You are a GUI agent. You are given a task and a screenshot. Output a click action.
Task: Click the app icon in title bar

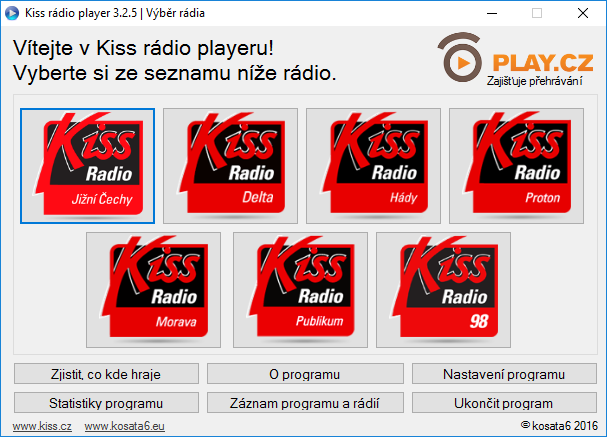[12, 13]
